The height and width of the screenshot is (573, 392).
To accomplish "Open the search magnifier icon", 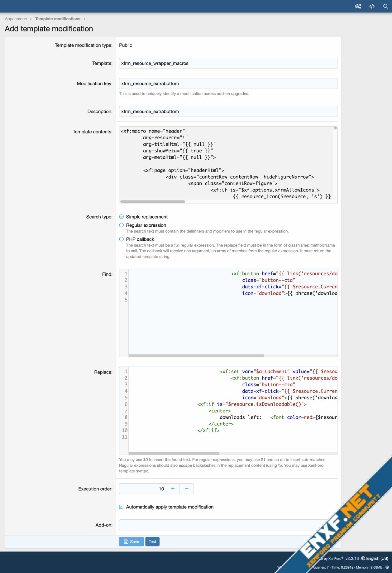I will (385, 6).
